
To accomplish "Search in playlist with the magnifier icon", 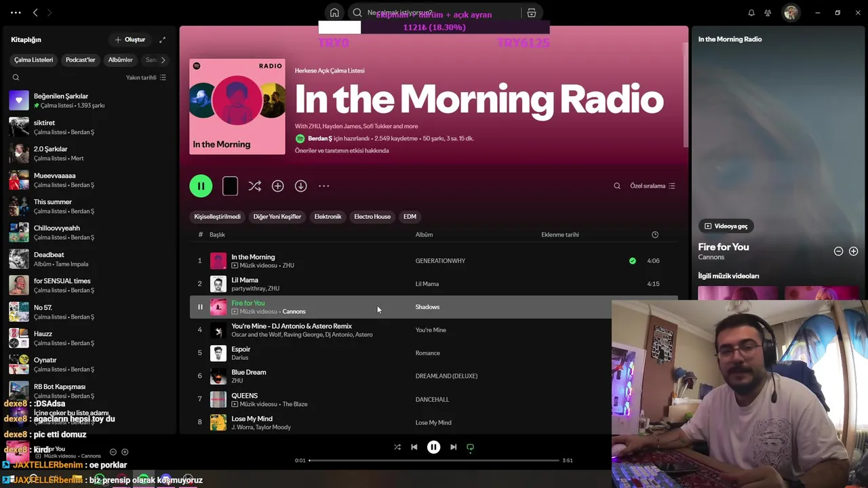I will point(617,186).
